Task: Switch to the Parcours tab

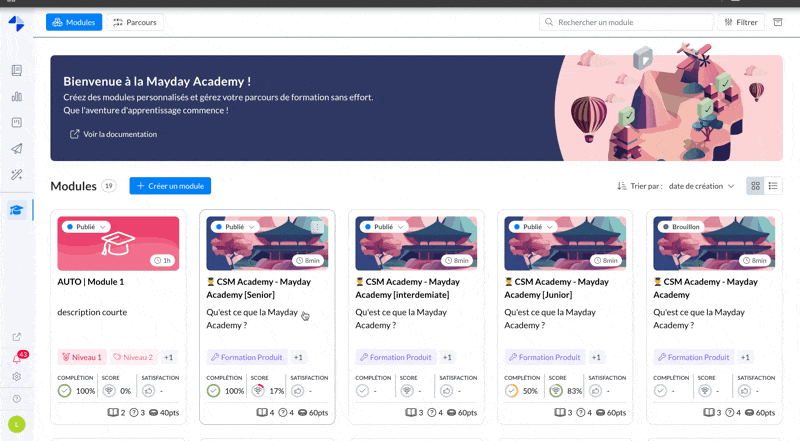Action: (x=135, y=22)
